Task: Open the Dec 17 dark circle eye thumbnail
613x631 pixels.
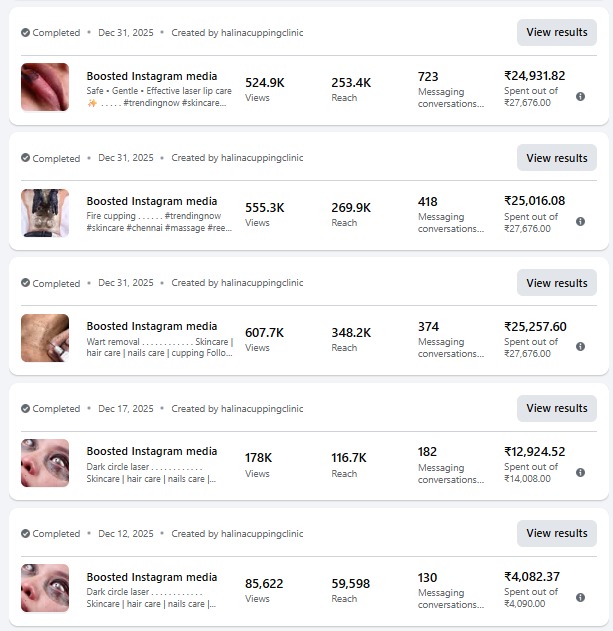Action: pyautogui.click(x=45, y=463)
